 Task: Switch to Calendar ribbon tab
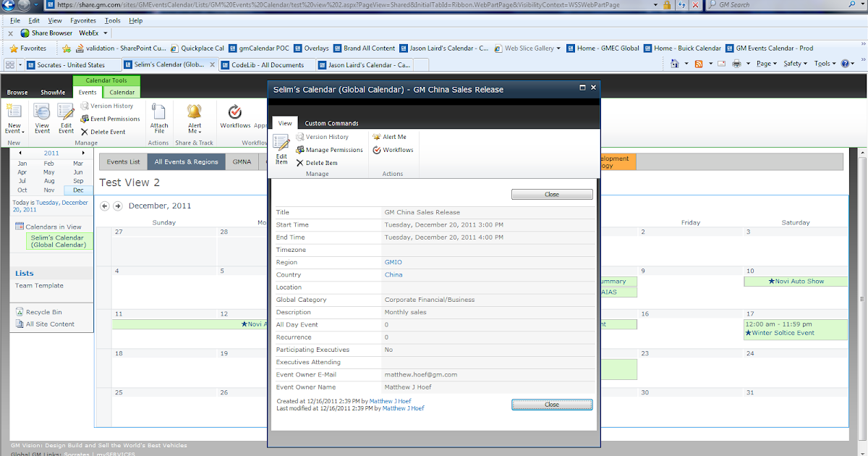point(122,92)
